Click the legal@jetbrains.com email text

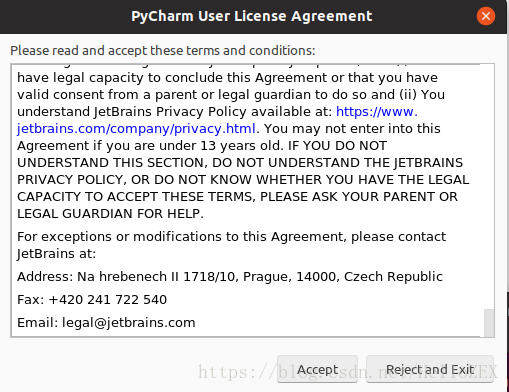coord(129,323)
